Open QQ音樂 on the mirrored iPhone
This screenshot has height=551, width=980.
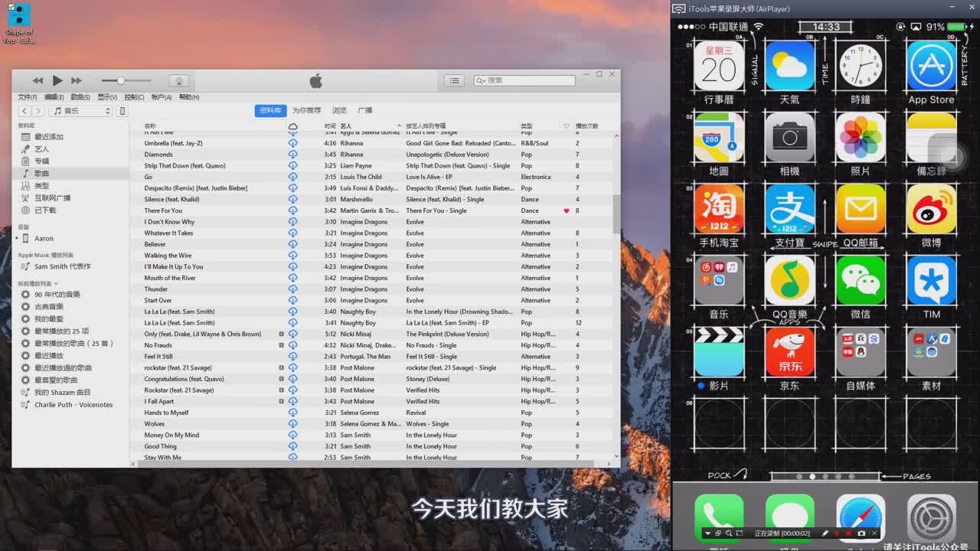click(790, 288)
